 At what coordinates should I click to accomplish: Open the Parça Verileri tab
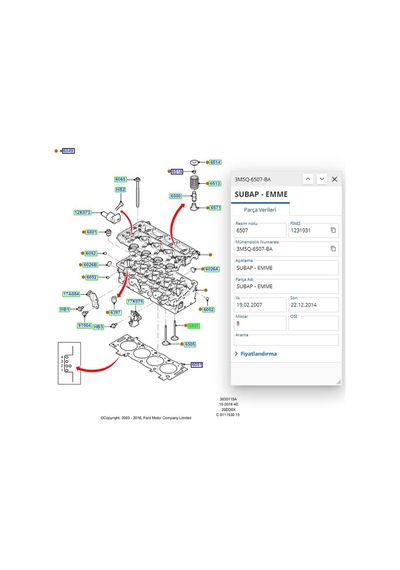pos(260,210)
